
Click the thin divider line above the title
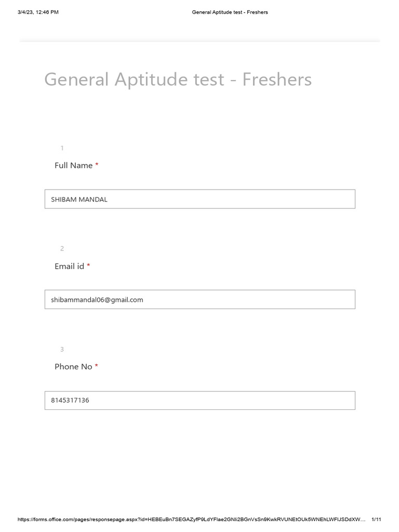pyautogui.click(x=199, y=41)
